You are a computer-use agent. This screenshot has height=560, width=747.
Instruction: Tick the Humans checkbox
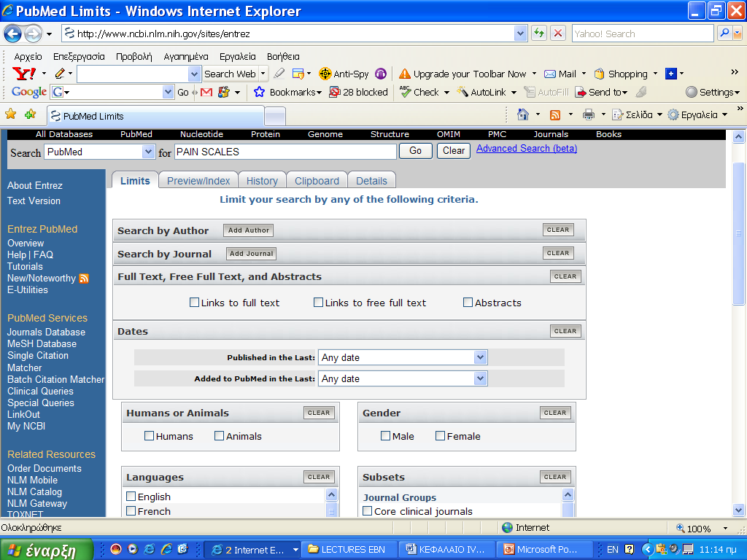pyautogui.click(x=149, y=436)
